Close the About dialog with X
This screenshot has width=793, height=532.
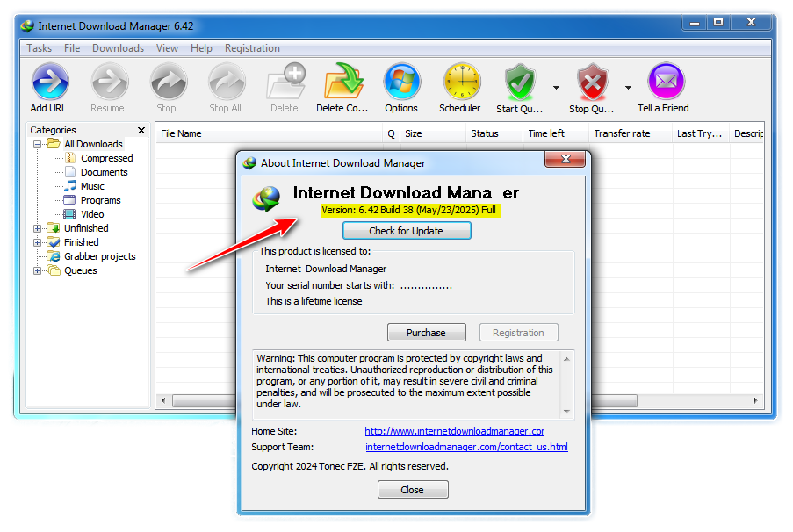pyautogui.click(x=566, y=159)
